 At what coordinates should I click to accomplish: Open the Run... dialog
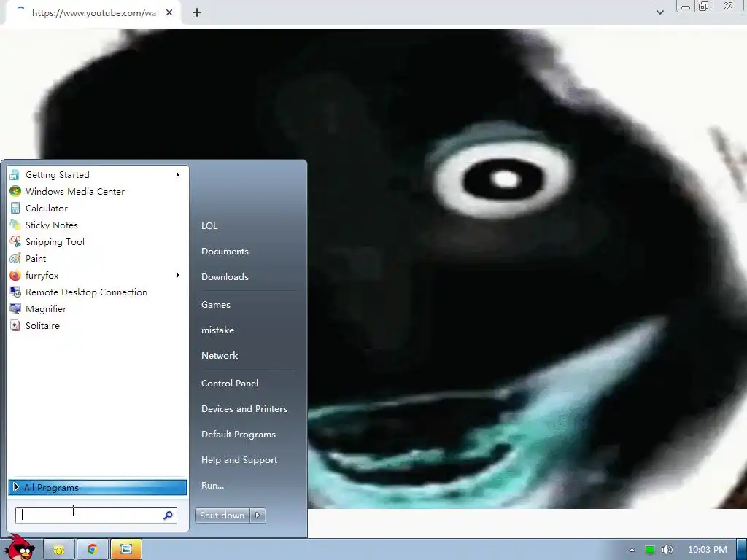[212, 486]
